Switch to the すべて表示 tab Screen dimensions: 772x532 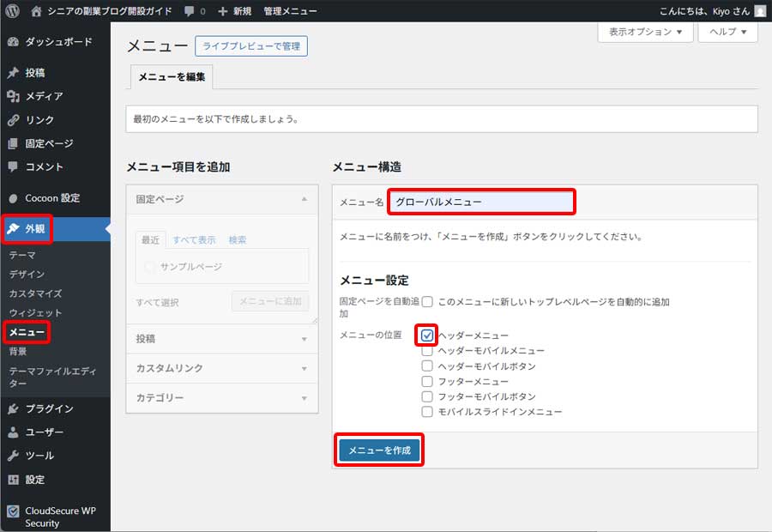pos(194,240)
